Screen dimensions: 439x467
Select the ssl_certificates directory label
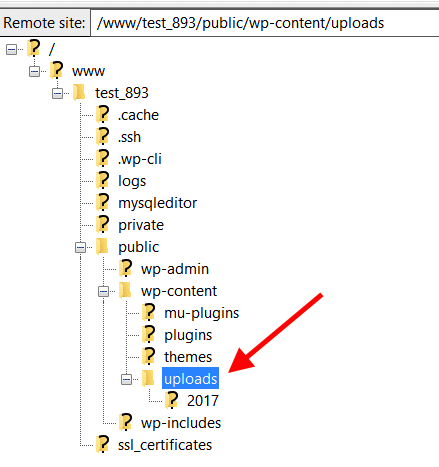tap(165, 445)
